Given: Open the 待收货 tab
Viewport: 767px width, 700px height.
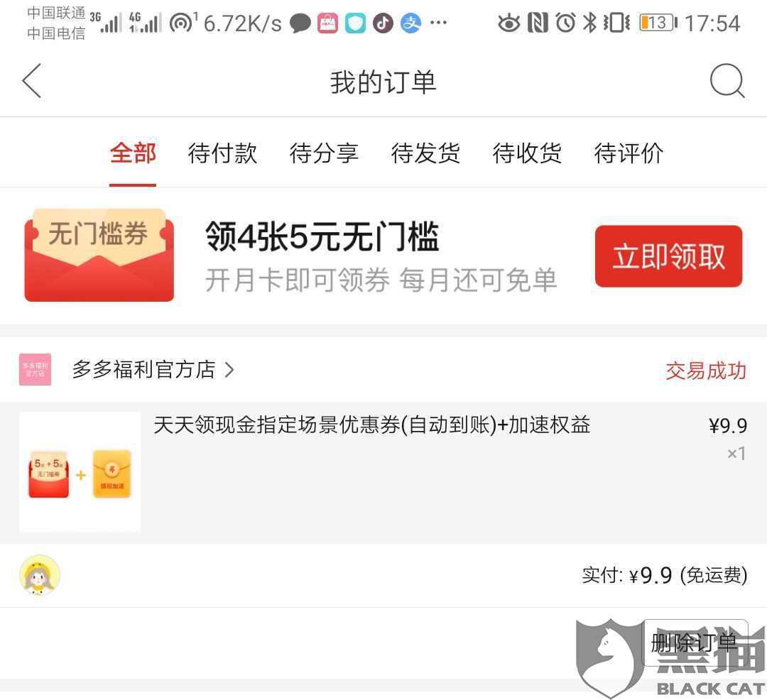Looking at the screenshot, I should click(x=527, y=153).
